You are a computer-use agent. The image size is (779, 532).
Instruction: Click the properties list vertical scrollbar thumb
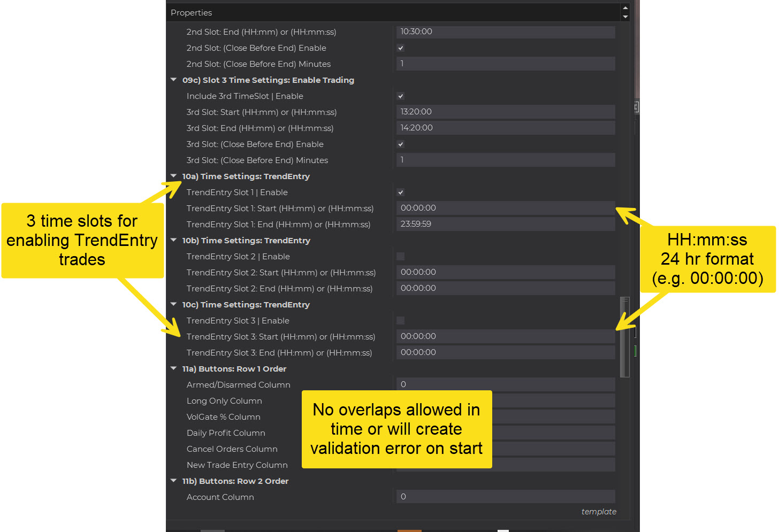(x=624, y=337)
